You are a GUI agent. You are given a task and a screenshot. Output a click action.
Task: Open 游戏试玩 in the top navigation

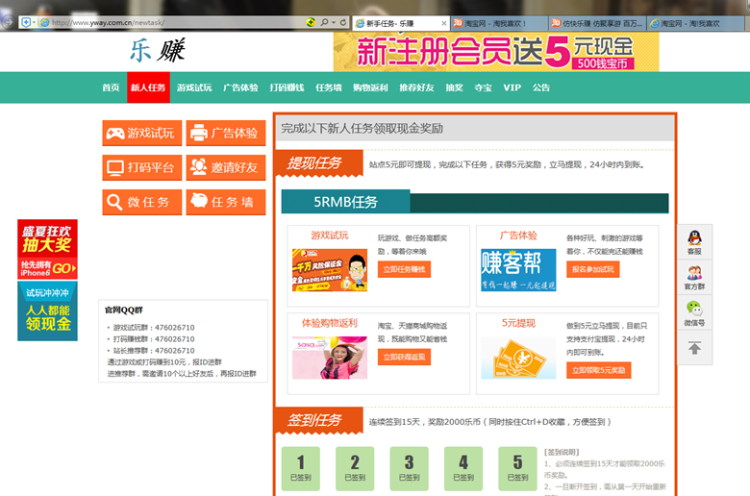click(x=194, y=88)
